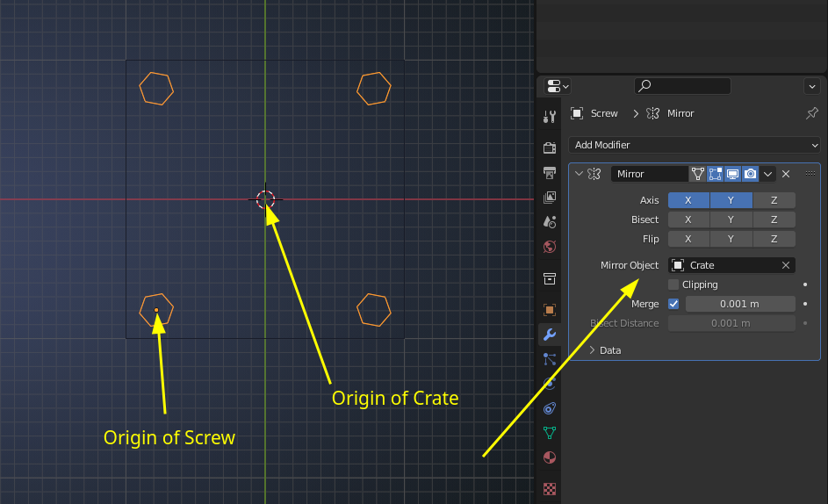This screenshot has height=504, width=828.
Task: Open the editor type dropdown
Action: coord(558,86)
